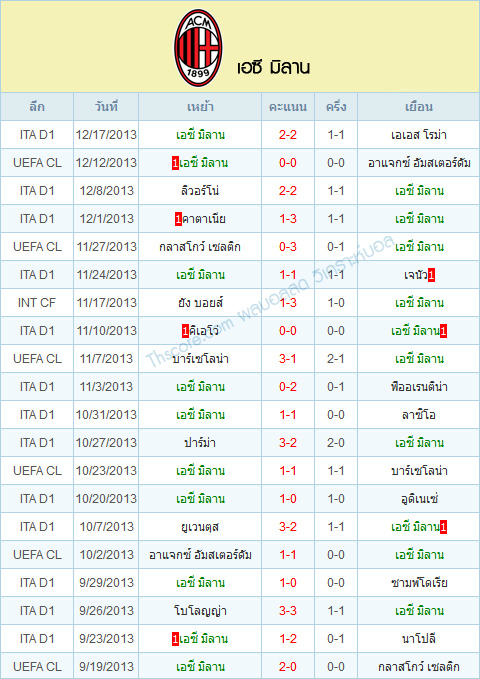Click the ITA D1 cell on 12/8/2013
This screenshot has height=679, width=480.
pos(37,191)
